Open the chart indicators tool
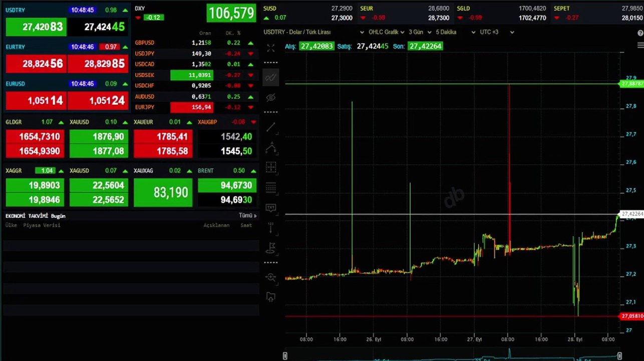644x361 pixels. coord(271,77)
